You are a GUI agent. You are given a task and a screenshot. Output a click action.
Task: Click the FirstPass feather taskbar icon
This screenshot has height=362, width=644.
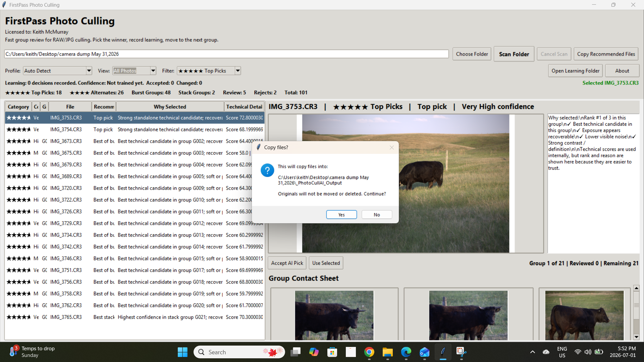[x=443, y=352]
